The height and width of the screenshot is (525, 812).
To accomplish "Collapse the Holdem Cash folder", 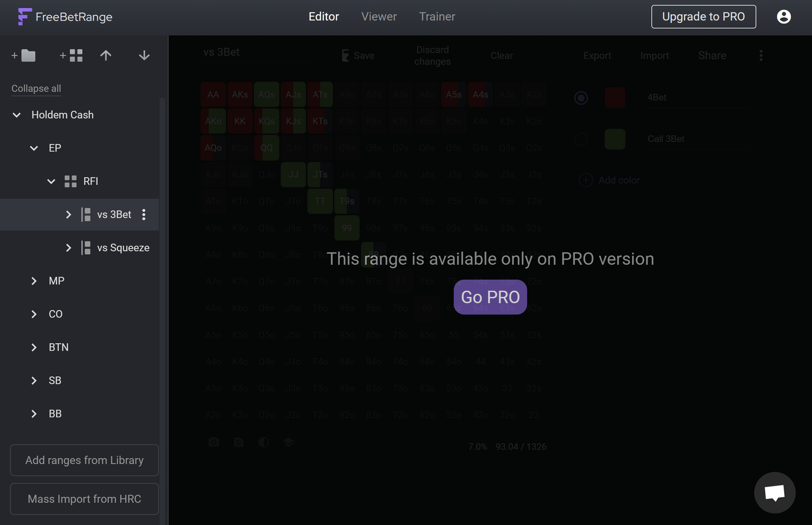I will pyautogui.click(x=17, y=115).
